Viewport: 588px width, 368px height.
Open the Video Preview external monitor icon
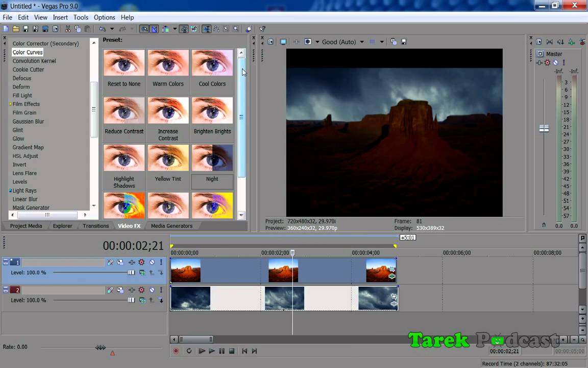pos(283,42)
